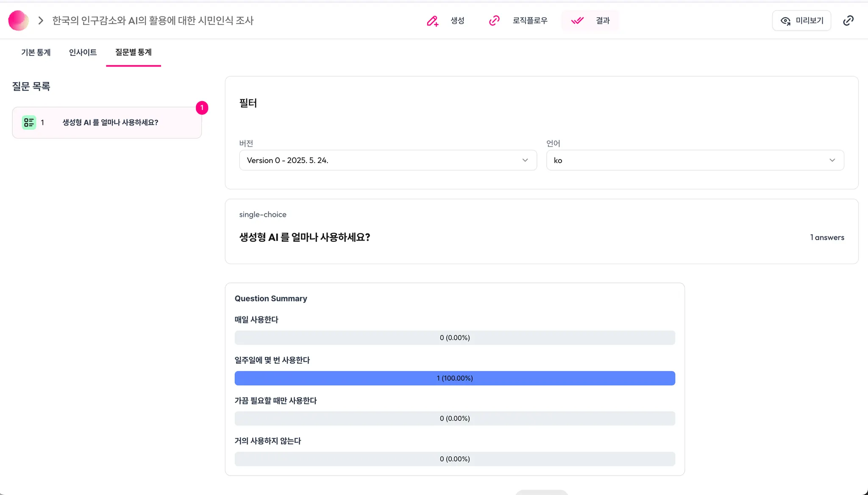Click the 로직플로우 link icon
The height and width of the screenshot is (495, 868).
coord(494,20)
